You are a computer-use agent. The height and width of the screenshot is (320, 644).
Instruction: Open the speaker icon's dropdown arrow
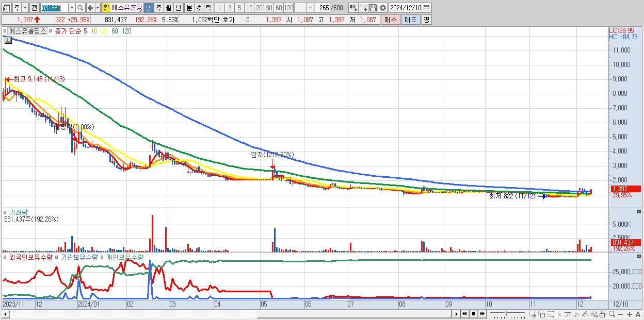tap(98, 8)
